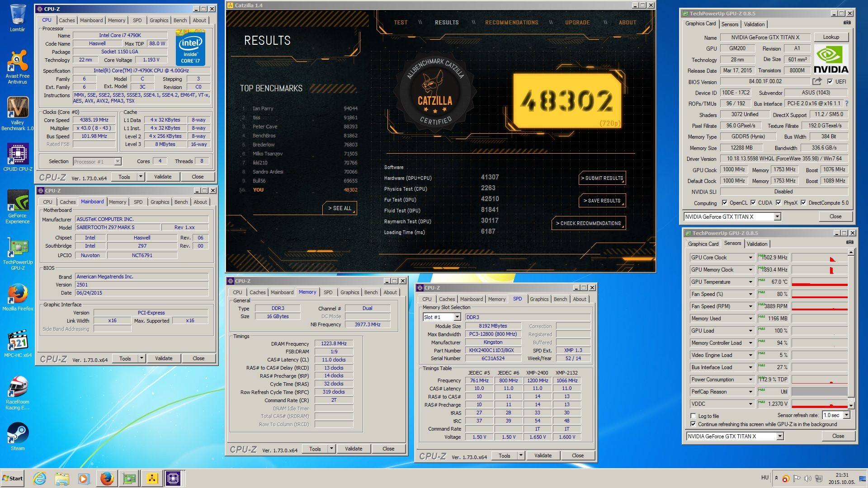Click the HU language indicator in taskbar
Image resolution: width=868 pixels, height=488 pixels.
[765, 478]
